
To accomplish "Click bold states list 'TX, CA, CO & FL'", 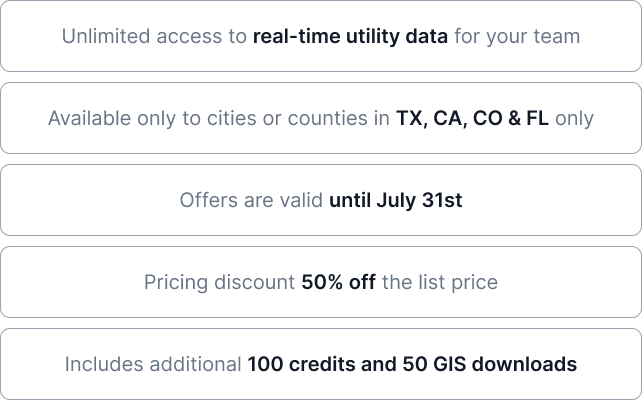I will [x=472, y=118].
